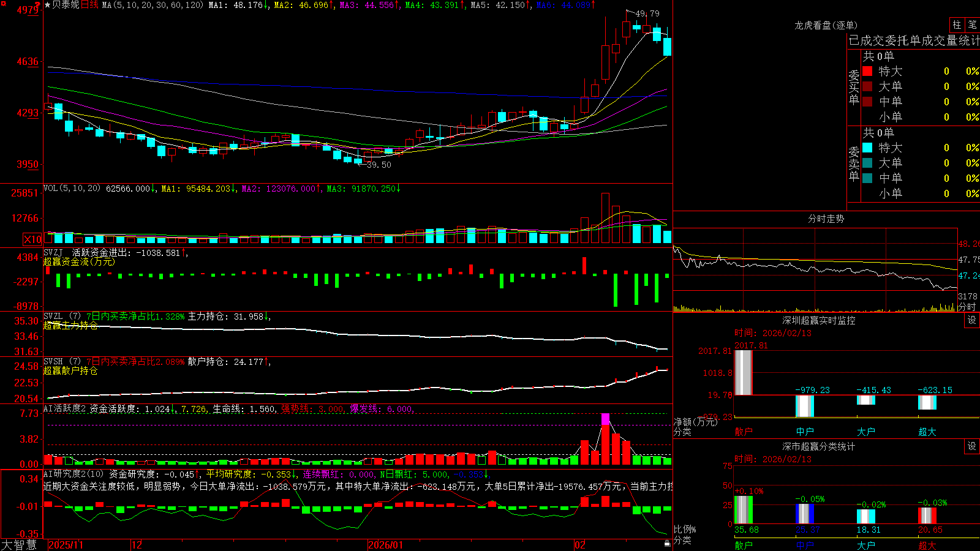Open 设 settings for 深圳超赢实时监控
Screen dimensions: 980x551
point(972,320)
